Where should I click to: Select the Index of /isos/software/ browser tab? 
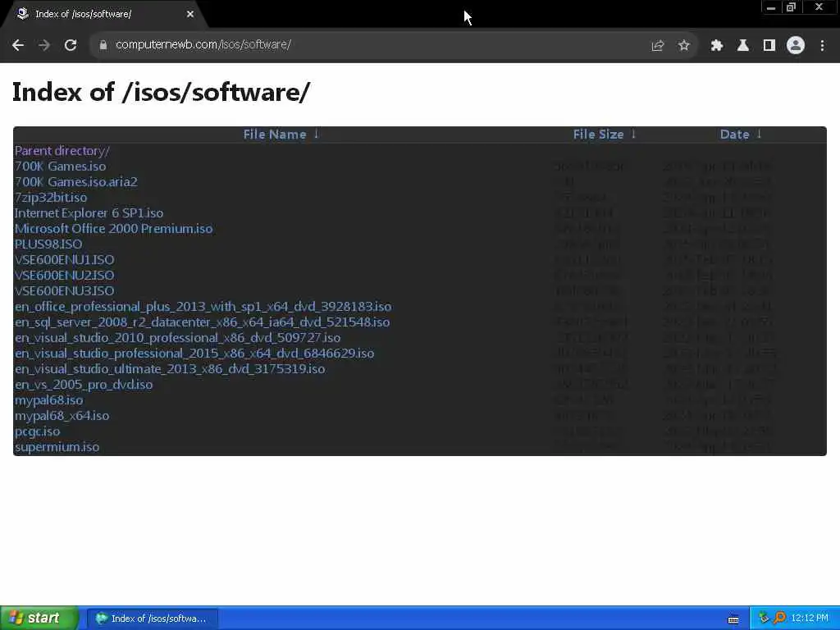(104, 14)
